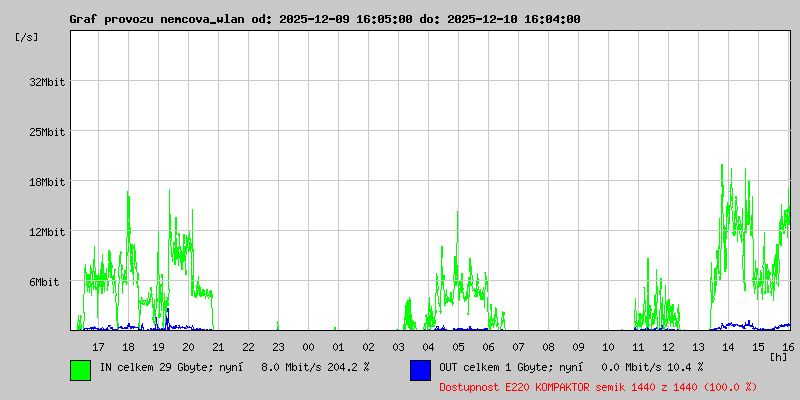
Task: Click the hour label 00 on x-axis
Action: pyautogui.click(x=308, y=347)
